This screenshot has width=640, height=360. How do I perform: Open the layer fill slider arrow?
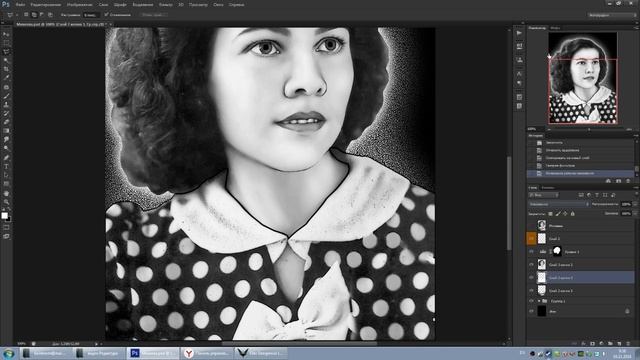(x=635, y=213)
